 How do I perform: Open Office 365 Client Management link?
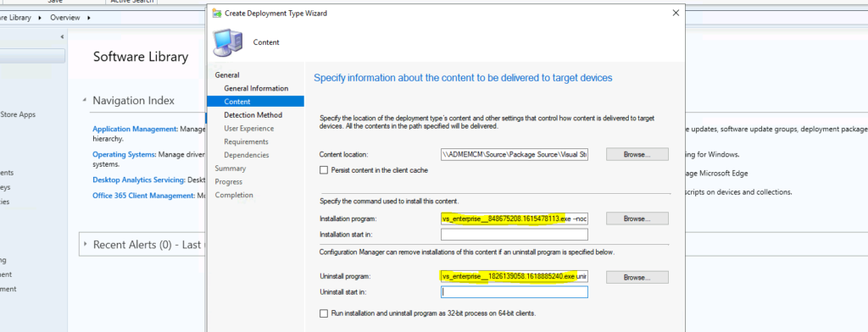pos(143,196)
